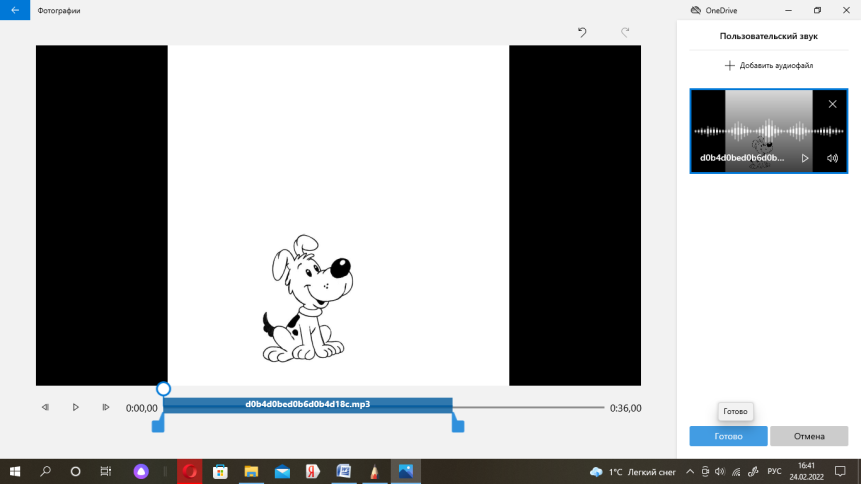
Task: Open Cortana circle on the taskbar
Action: pyautogui.click(x=75, y=471)
